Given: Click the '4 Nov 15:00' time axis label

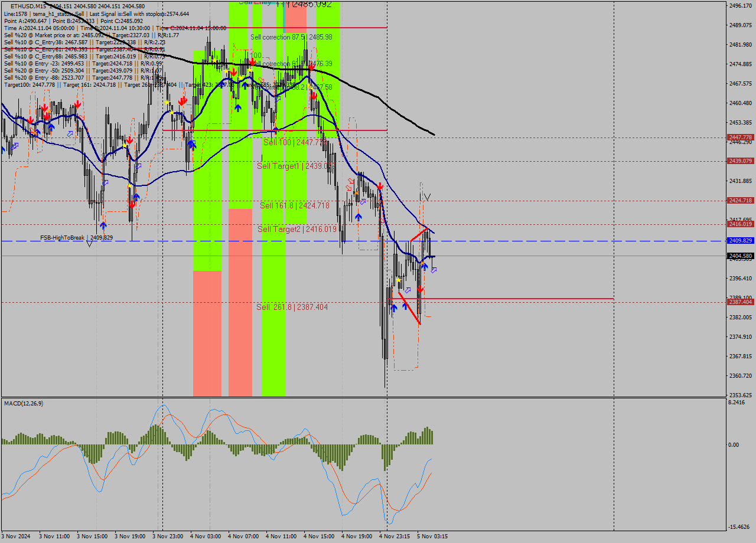Looking at the screenshot, I should pyautogui.click(x=319, y=537).
